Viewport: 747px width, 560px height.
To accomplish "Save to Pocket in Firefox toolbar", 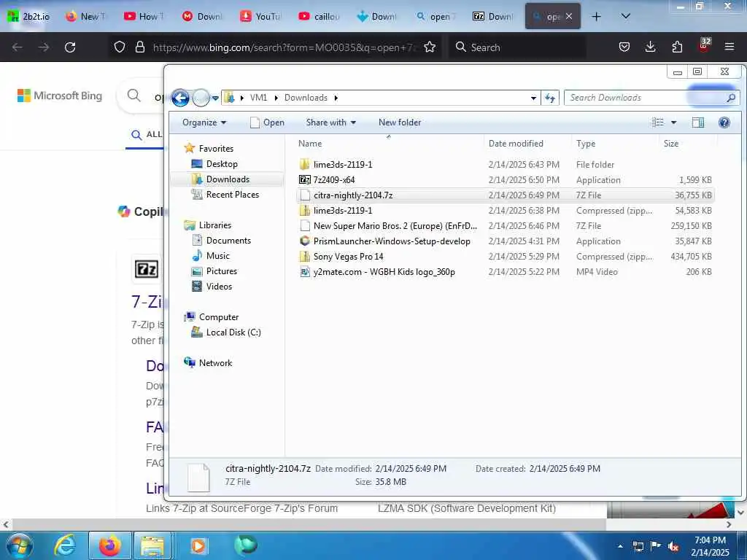I will pos(624,47).
